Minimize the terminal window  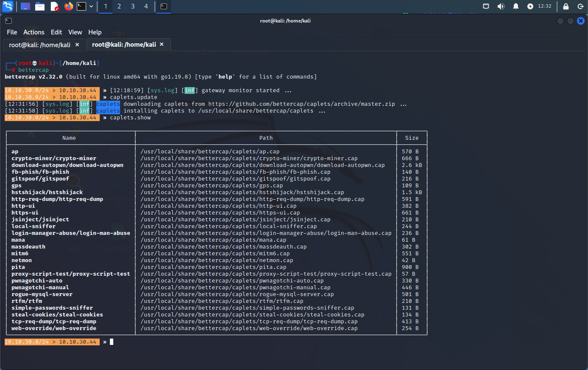coord(560,21)
